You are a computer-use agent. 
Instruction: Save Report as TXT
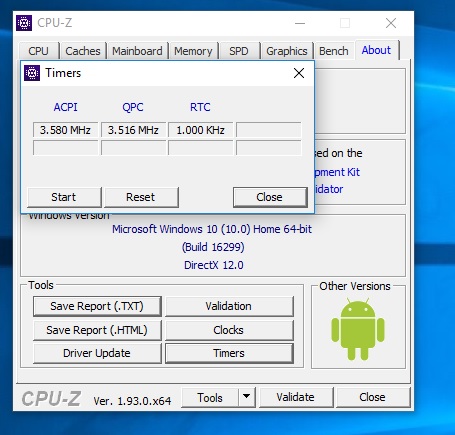tap(97, 306)
